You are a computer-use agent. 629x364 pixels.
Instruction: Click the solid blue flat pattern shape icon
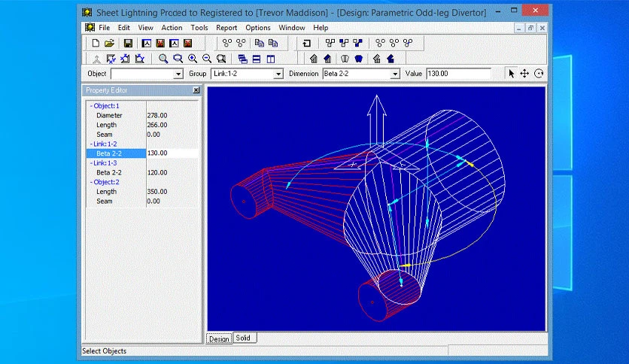(359, 59)
